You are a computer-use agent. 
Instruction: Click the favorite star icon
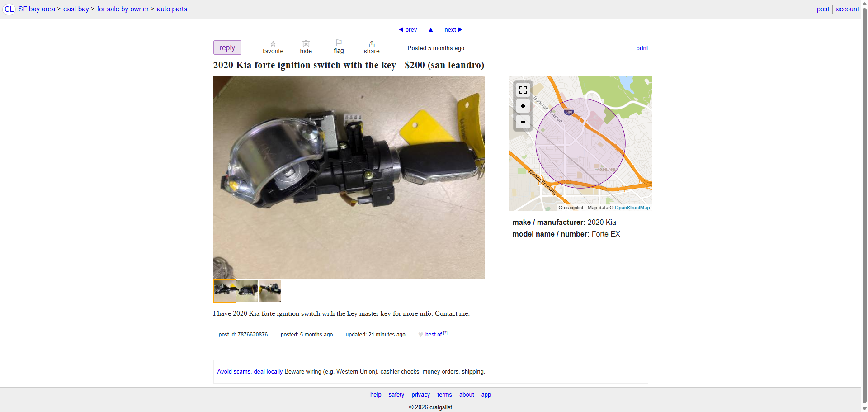click(273, 44)
